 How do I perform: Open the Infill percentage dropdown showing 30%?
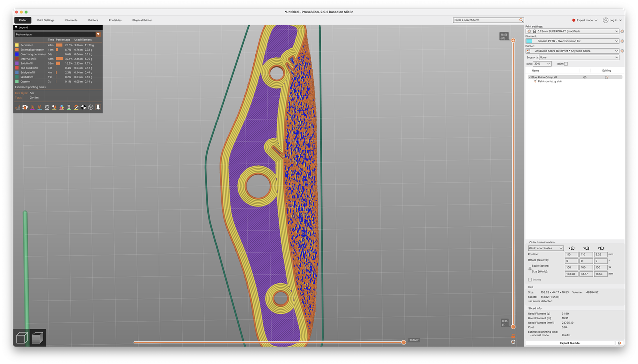[541, 63]
